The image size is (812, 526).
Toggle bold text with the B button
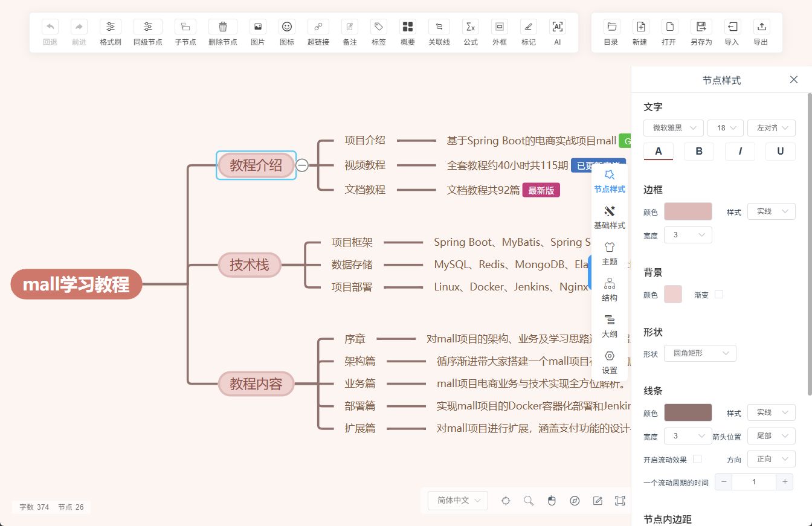[x=699, y=152]
